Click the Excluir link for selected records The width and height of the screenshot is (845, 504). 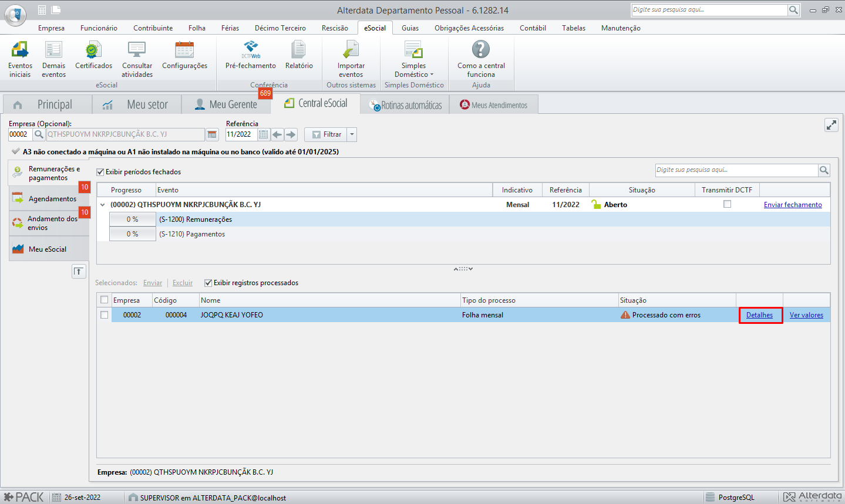[183, 283]
